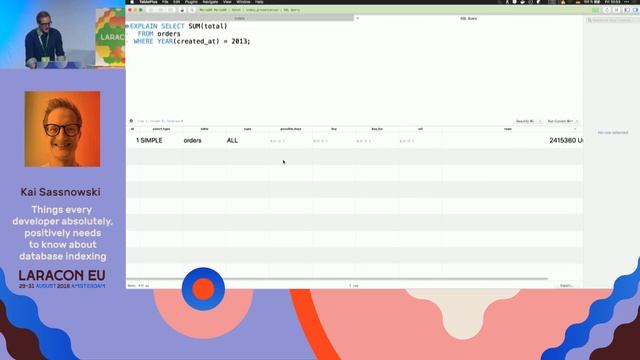The image size is (640, 360).
Task: Toggle the left sidebar panel icon
Action: (x=627, y=10)
